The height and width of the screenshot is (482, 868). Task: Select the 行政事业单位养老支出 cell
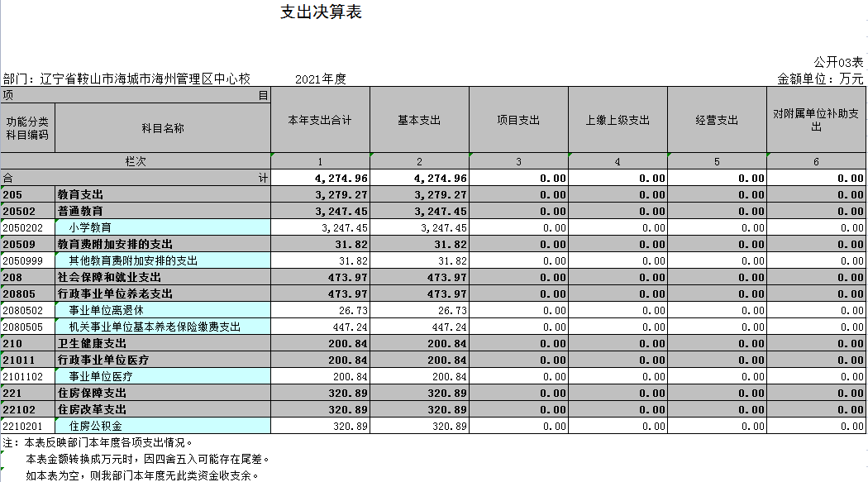163,293
